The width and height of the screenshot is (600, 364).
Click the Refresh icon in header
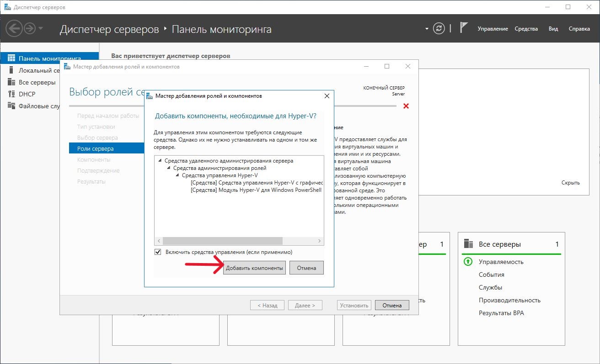tap(439, 28)
